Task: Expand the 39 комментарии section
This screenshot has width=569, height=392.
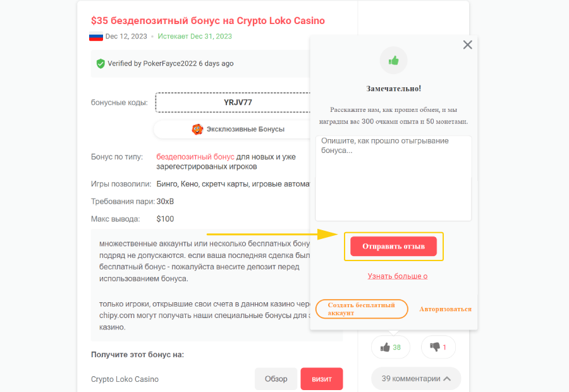Action: pyautogui.click(x=416, y=379)
